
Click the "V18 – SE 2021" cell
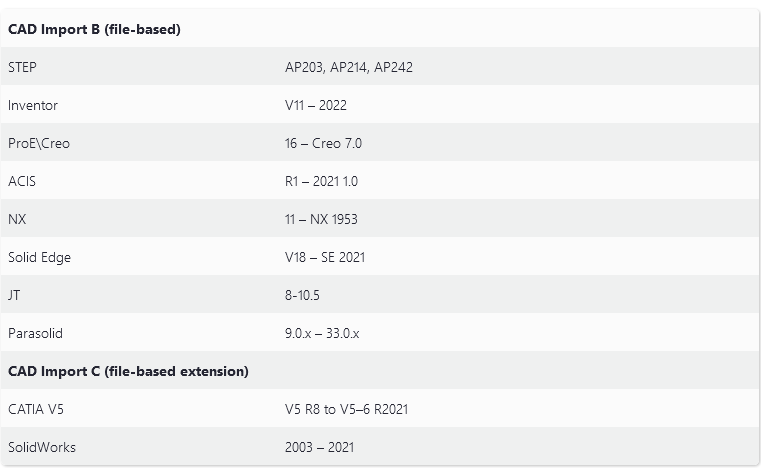click(325, 257)
